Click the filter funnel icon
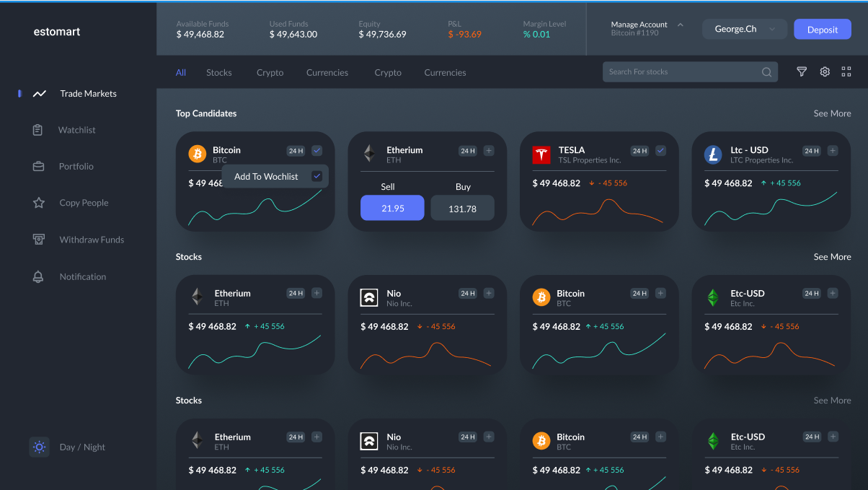The image size is (868, 490). click(x=801, y=71)
